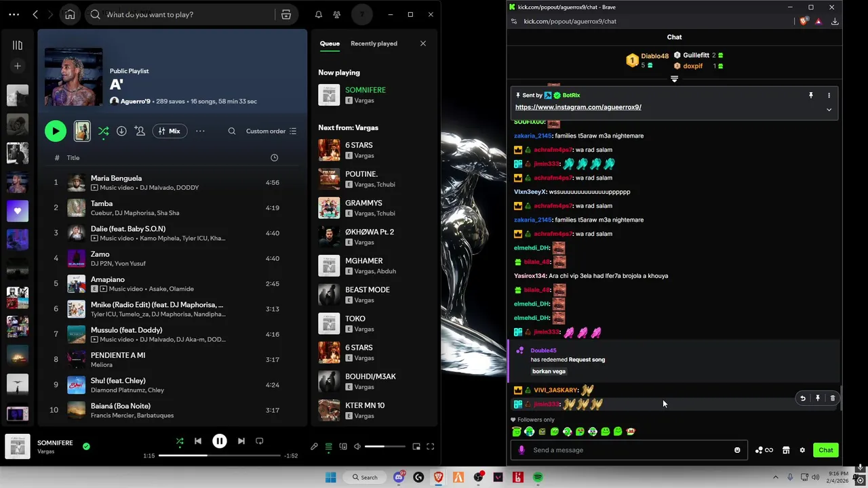The width and height of the screenshot is (868, 488).
Task: Open Spotify notifications bell
Action: point(319,14)
